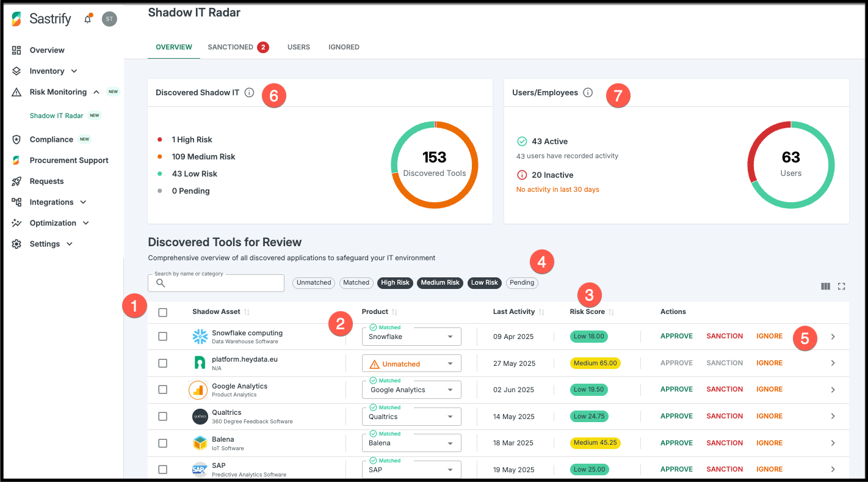Ignore the platform.heydata.eu tool
Image resolution: width=868 pixels, height=482 pixels.
coord(769,363)
